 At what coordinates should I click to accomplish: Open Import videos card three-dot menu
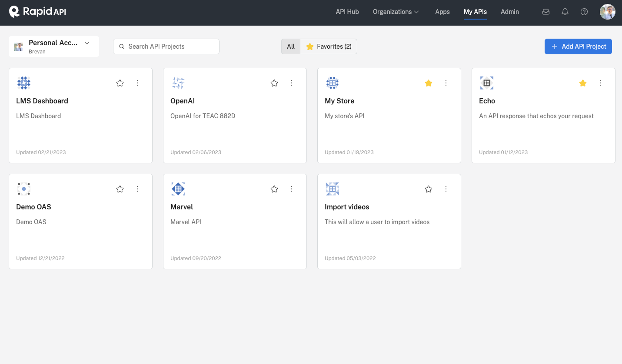[x=446, y=189]
